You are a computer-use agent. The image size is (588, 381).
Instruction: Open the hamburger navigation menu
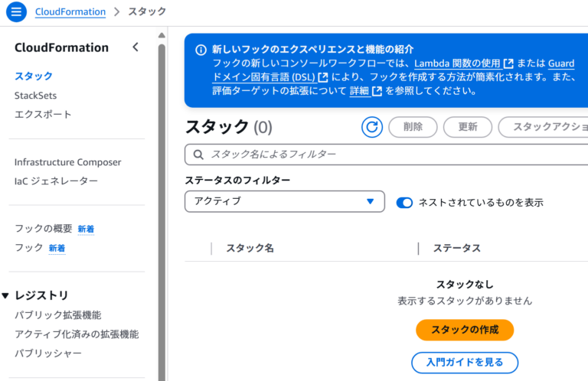click(16, 11)
